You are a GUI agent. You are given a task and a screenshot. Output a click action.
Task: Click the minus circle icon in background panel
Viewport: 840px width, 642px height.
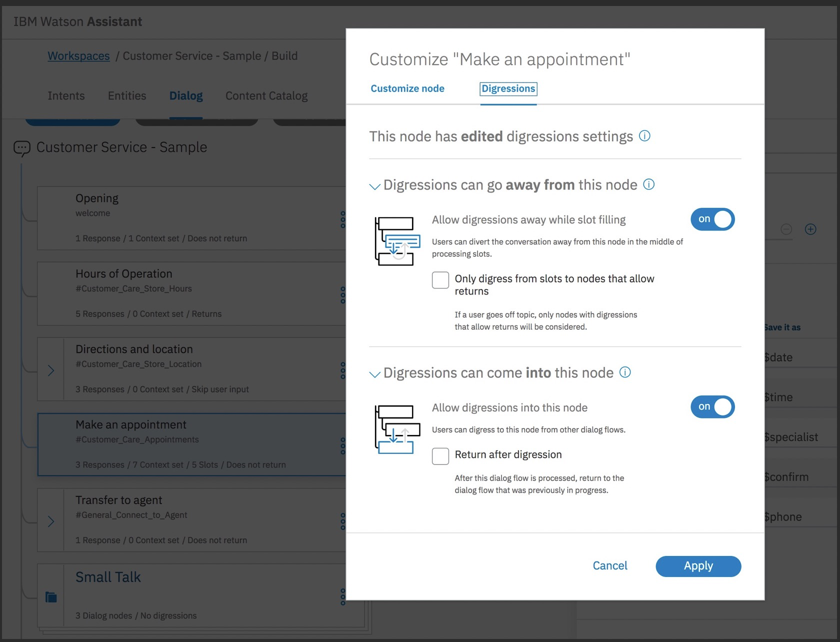[786, 229]
